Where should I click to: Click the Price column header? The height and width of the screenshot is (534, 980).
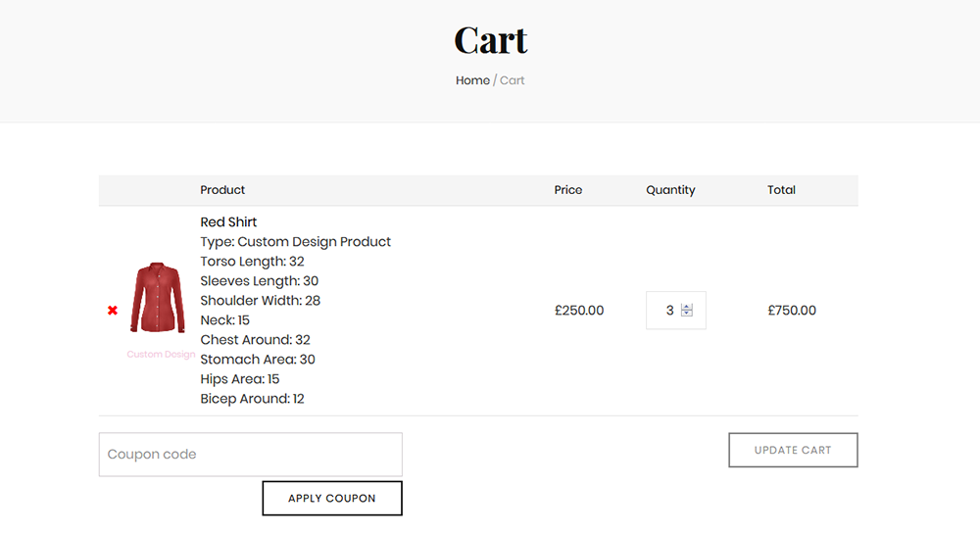pos(568,190)
